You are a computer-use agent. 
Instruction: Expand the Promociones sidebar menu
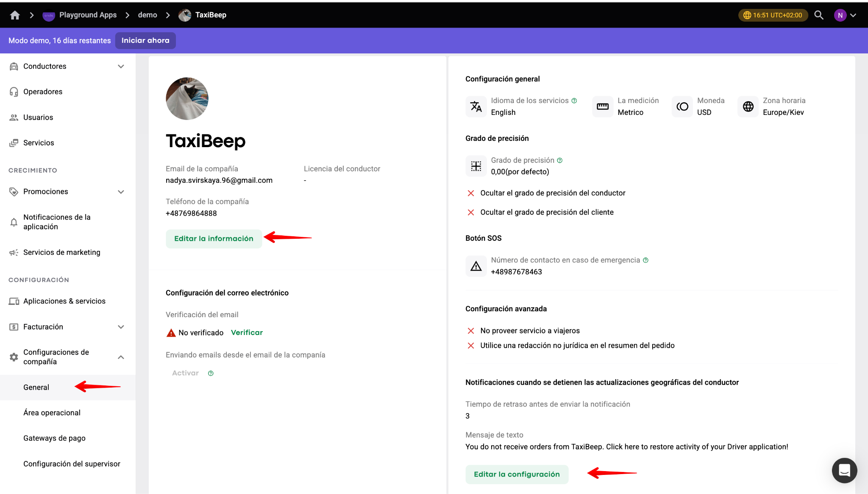[121, 192]
